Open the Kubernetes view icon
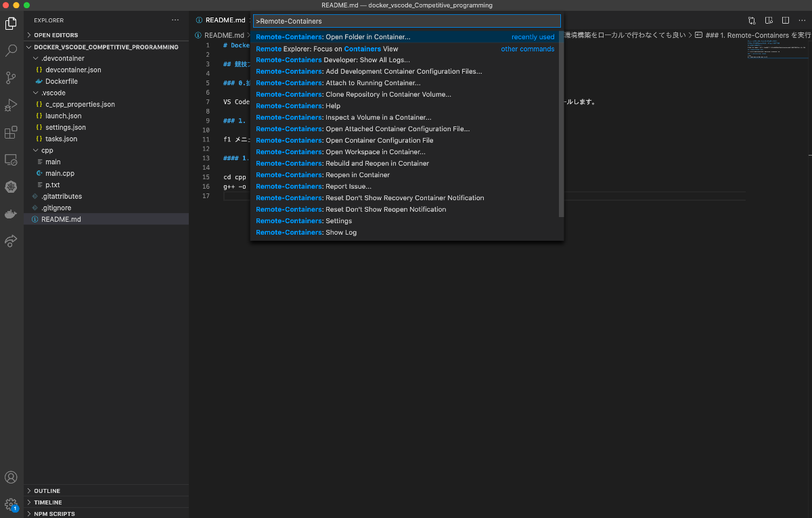Viewport: 812px width, 518px height. pos(11,187)
